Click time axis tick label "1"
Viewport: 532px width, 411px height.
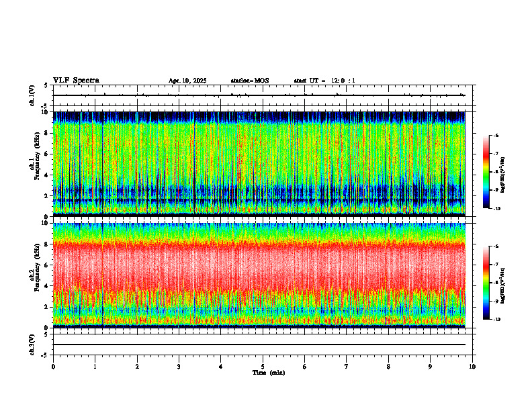[x=95, y=367]
